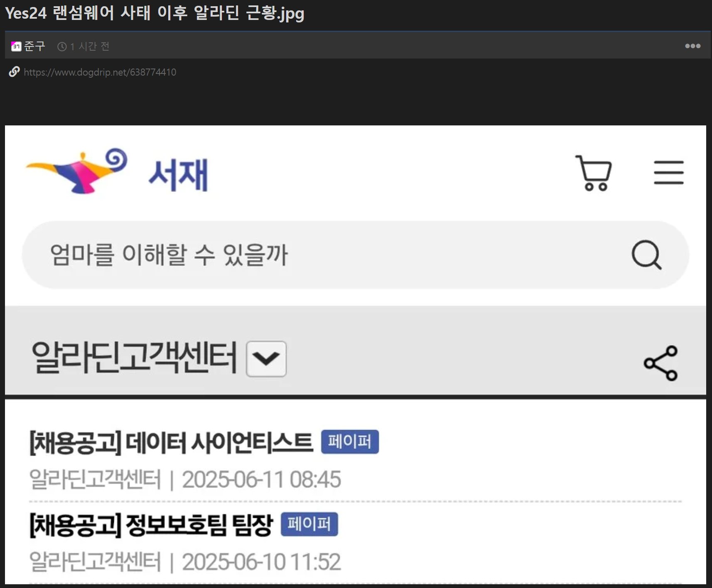
Task: Open the hamburger menu
Action: click(668, 172)
